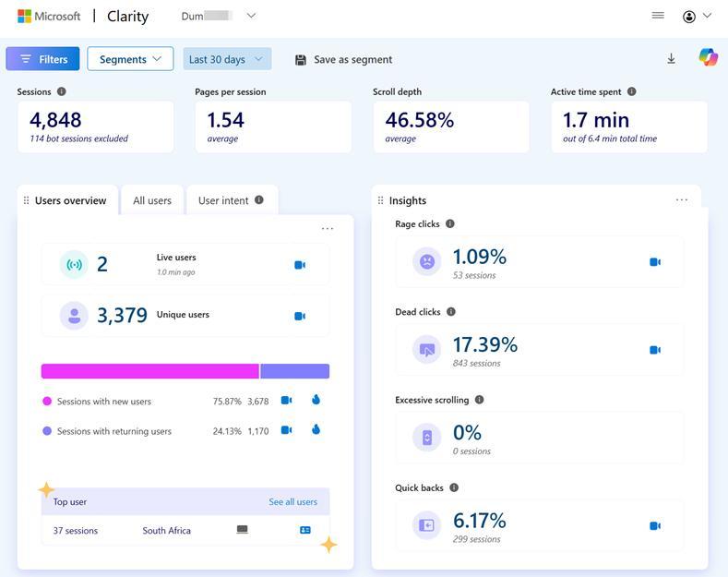Click the Unique users person icon
Screen dimensions: 728x577
pyautogui.click(x=75, y=316)
